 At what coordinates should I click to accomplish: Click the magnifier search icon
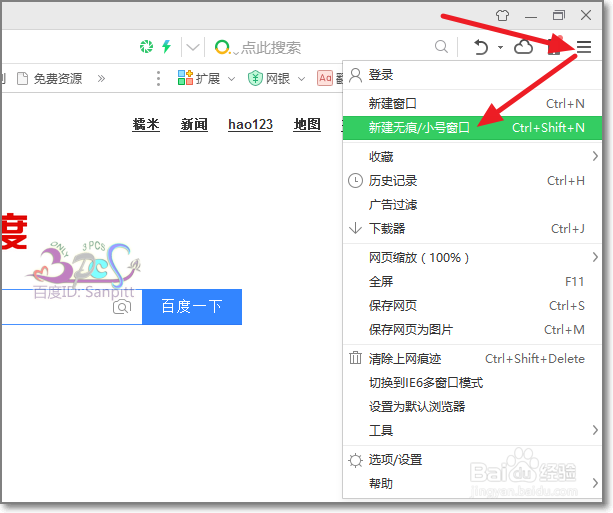[x=441, y=47]
